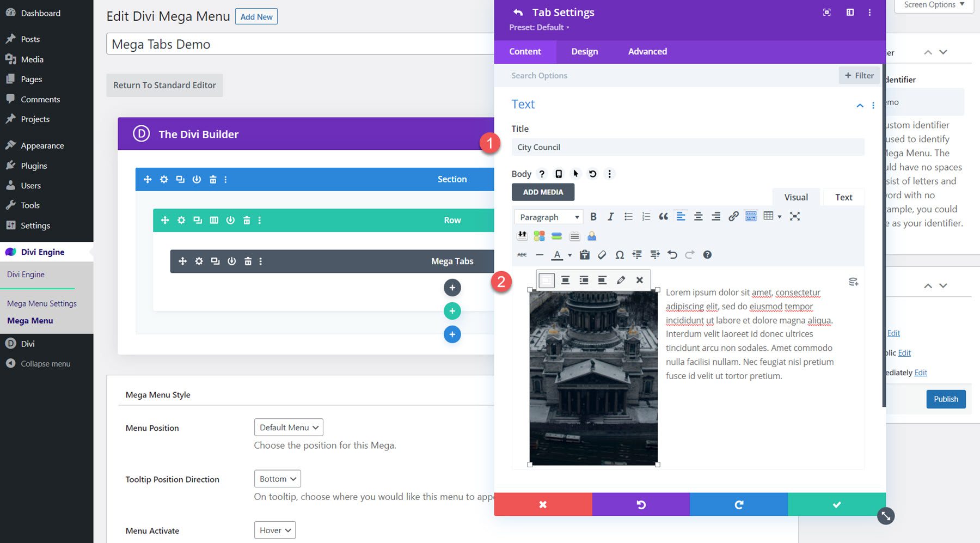Collapse the Text settings section chevron

coord(860,106)
